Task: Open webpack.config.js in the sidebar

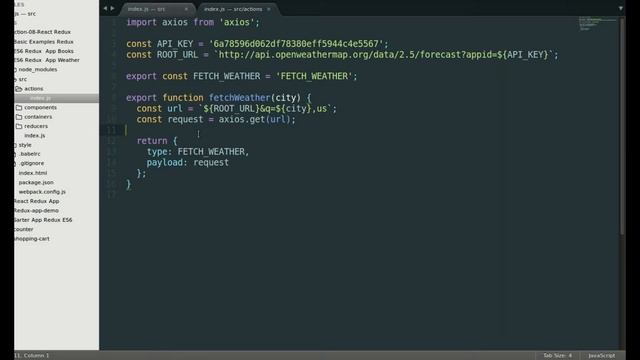Action: 42,192
